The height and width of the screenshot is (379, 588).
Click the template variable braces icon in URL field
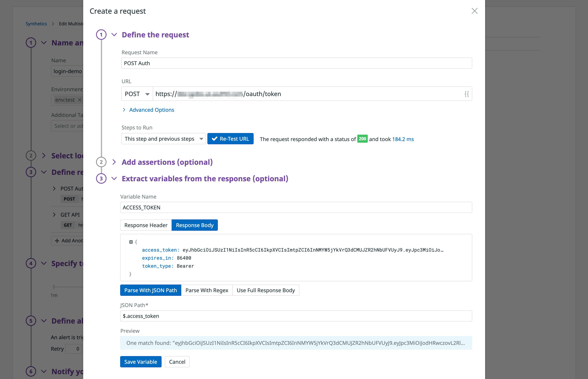(466, 94)
